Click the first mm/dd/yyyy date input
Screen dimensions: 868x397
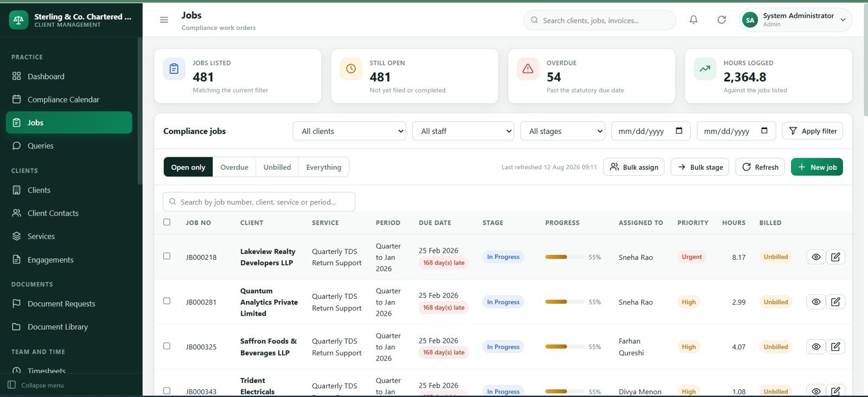(x=650, y=131)
